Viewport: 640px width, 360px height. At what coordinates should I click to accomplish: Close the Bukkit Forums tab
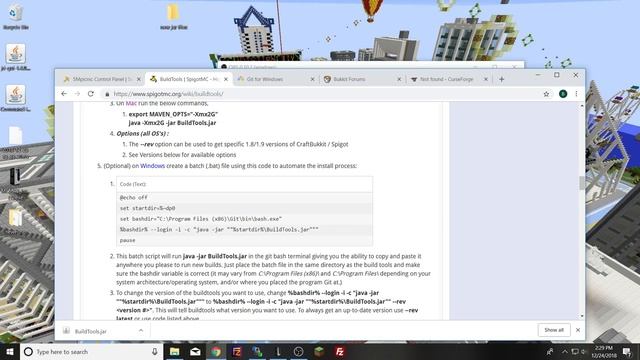pyautogui.click(x=399, y=79)
